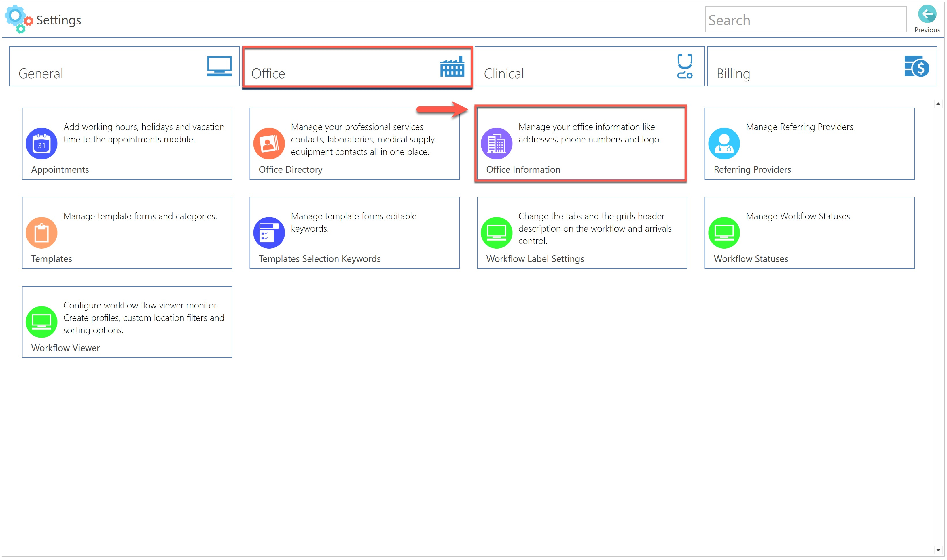
Task: Click the Workflow Statuses green icon
Action: (x=724, y=233)
